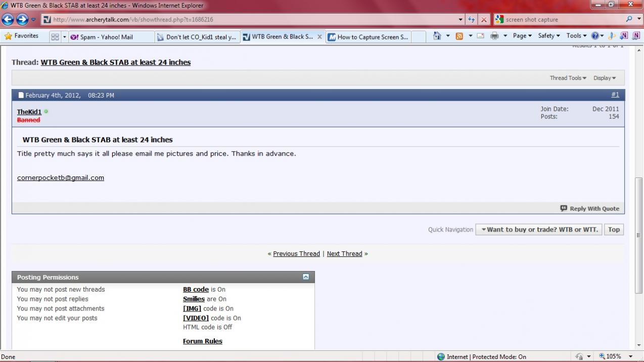Click the address bar URL field

click(x=253, y=20)
